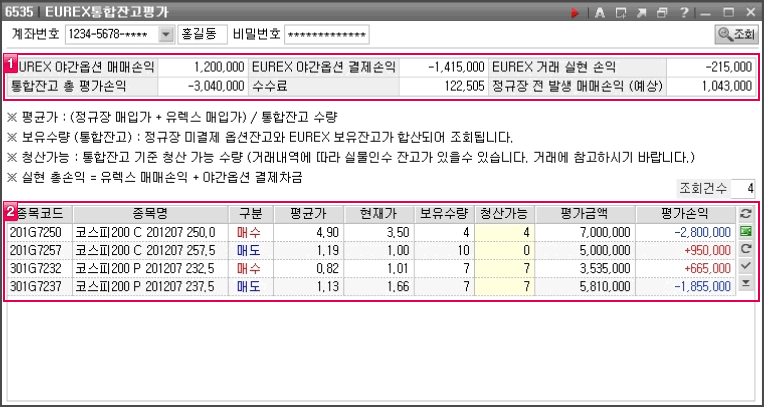Image resolution: width=764 pixels, height=407 pixels.
Task: Sort by the 종목코드 column header
Action: coord(39,213)
